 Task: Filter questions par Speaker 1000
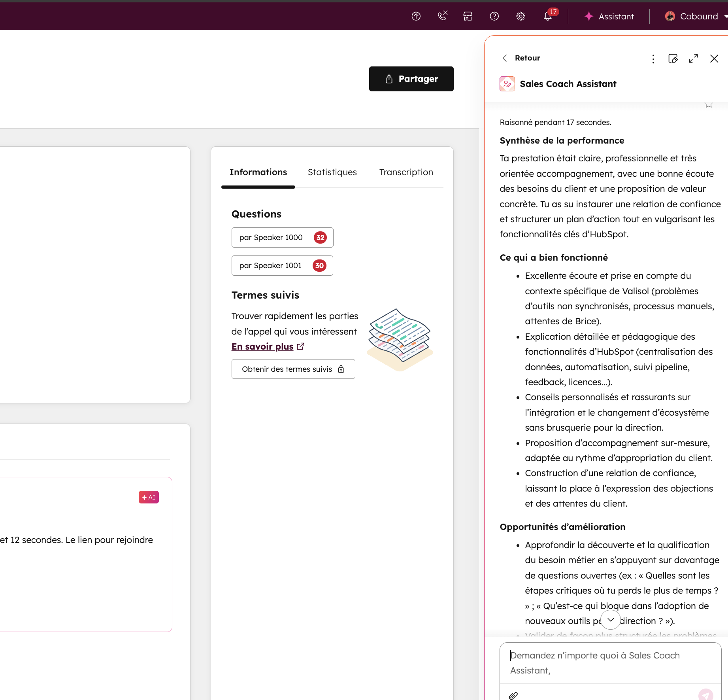point(282,237)
